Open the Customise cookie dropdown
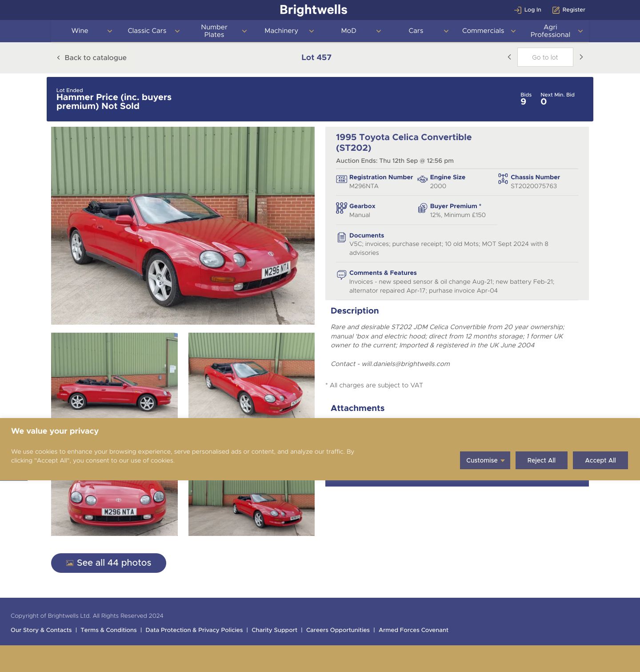 tap(485, 460)
